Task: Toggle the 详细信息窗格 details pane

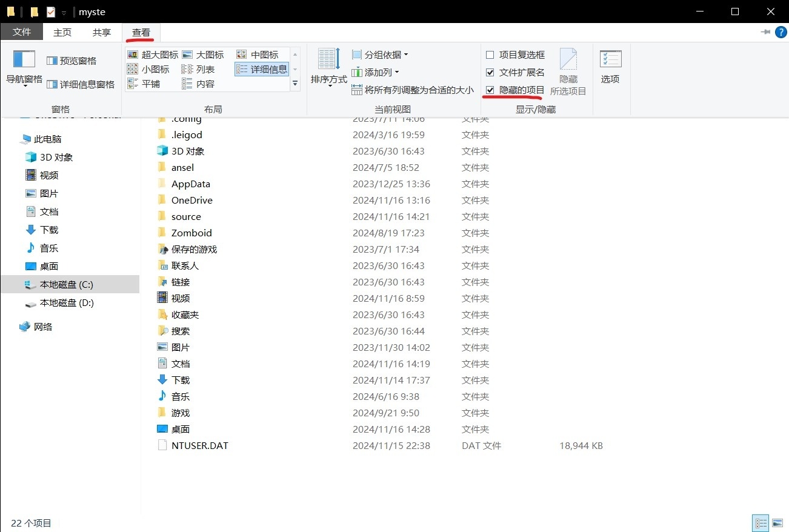Action: tap(81, 84)
